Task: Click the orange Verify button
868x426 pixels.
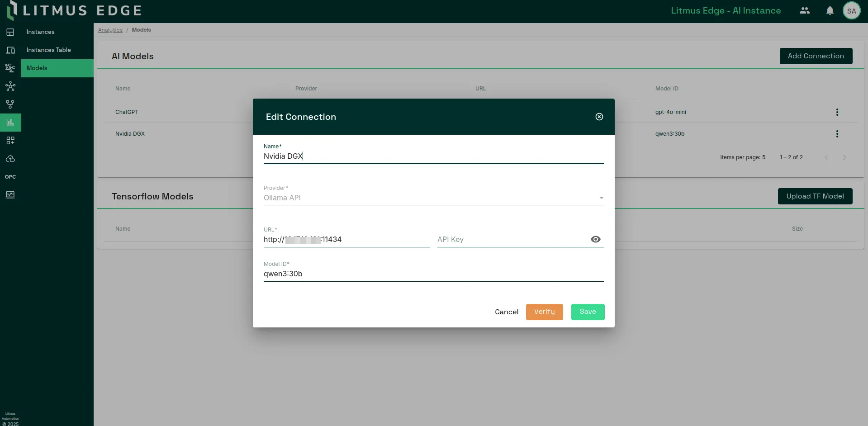Action: (545, 312)
